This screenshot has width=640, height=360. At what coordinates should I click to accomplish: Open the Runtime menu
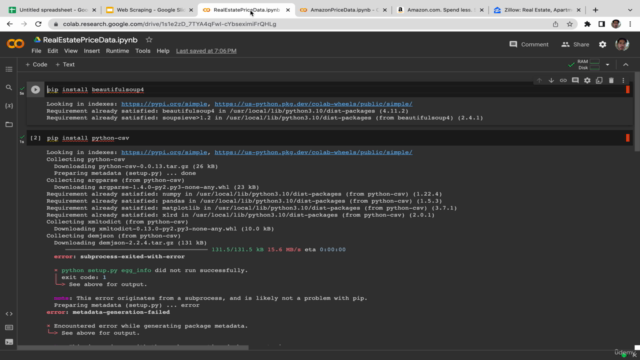coord(118,51)
